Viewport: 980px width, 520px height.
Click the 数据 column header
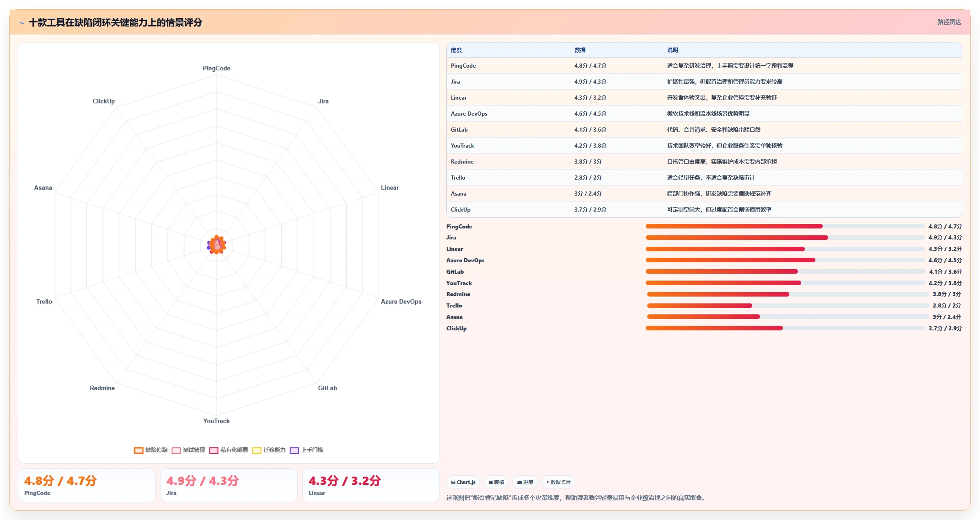click(580, 50)
